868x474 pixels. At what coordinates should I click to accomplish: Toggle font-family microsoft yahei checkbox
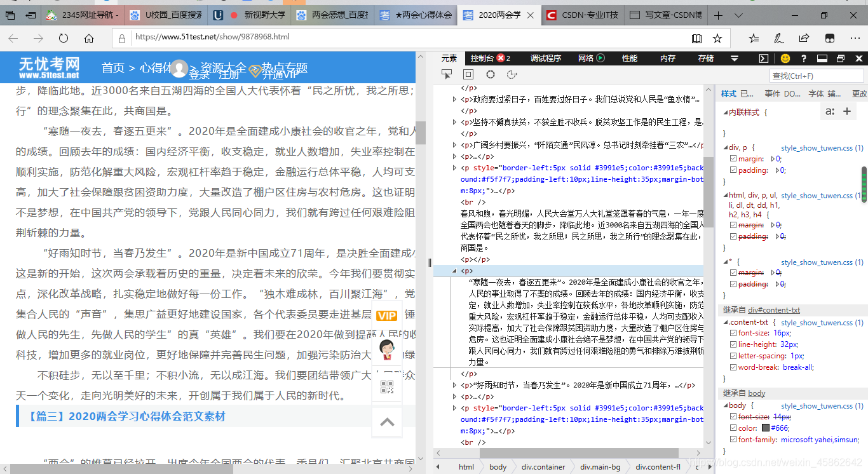733,440
